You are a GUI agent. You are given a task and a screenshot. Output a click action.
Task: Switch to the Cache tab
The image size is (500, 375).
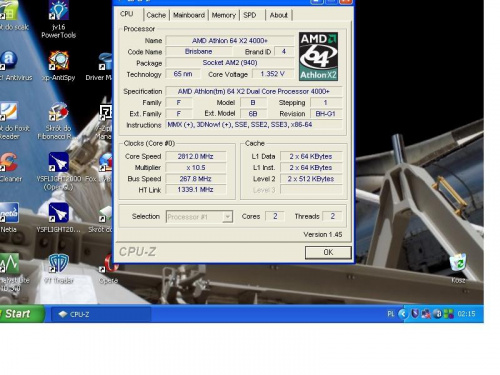click(156, 15)
